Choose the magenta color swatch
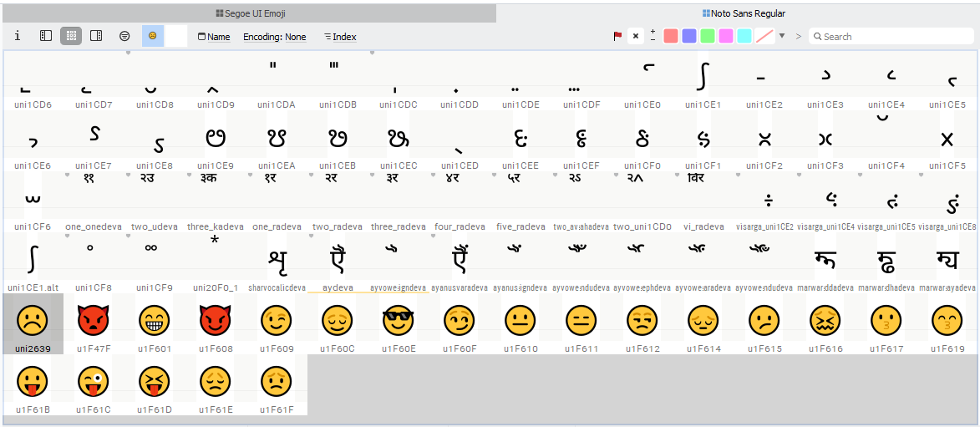980x427 pixels. 726,36
